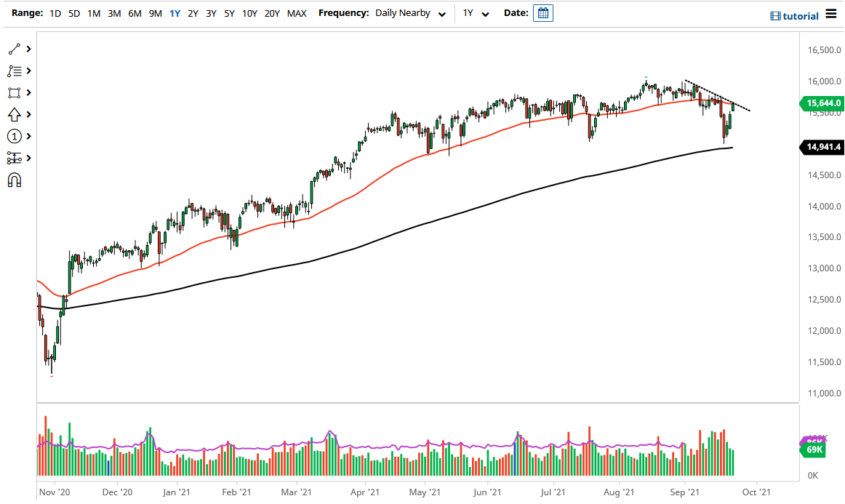Image resolution: width=845 pixels, height=504 pixels.
Task: Enable the magnet snapping tool
Action: coord(15,180)
